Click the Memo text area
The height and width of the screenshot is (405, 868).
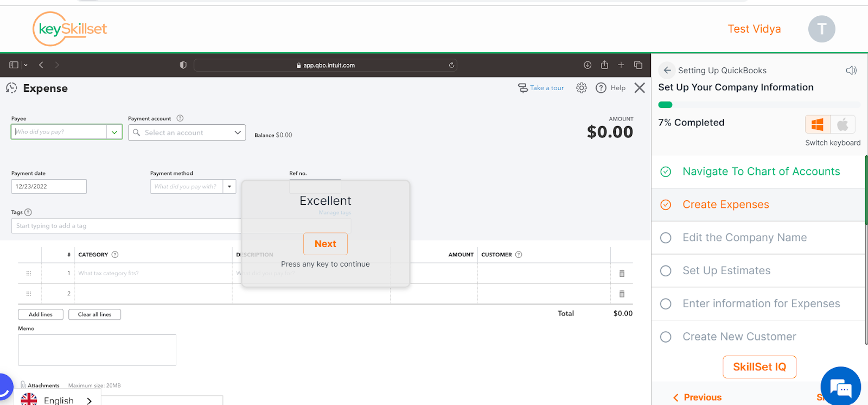(97, 350)
